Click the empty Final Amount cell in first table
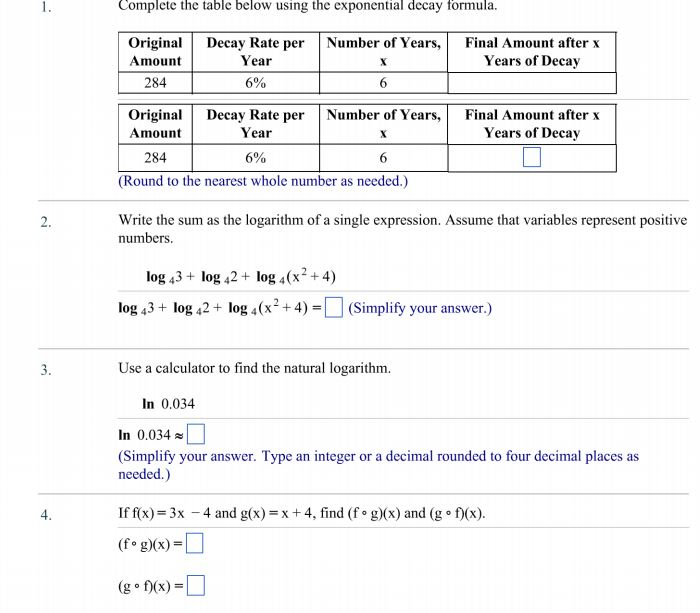Viewport: 700px width, 613px height. click(531, 83)
